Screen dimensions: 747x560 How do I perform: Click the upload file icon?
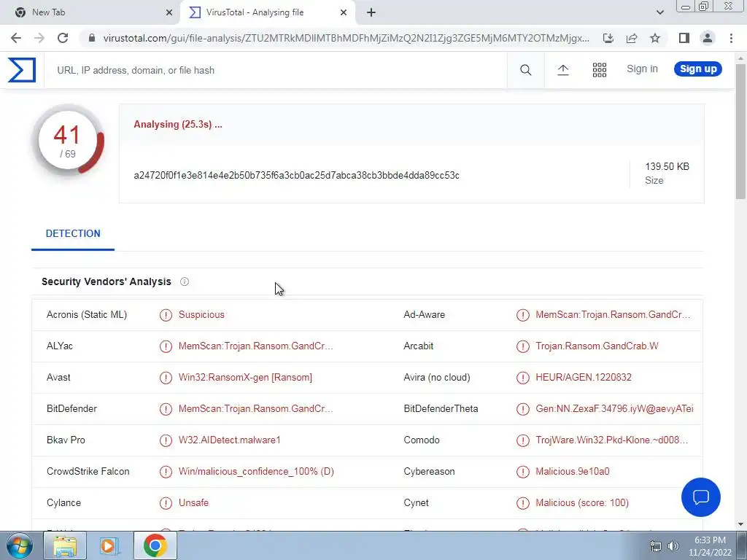(562, 70)
